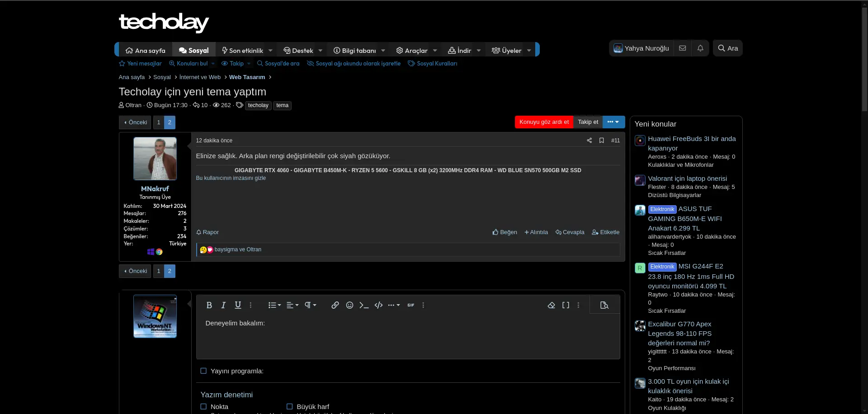Click the Takip et button

point(588,122)
